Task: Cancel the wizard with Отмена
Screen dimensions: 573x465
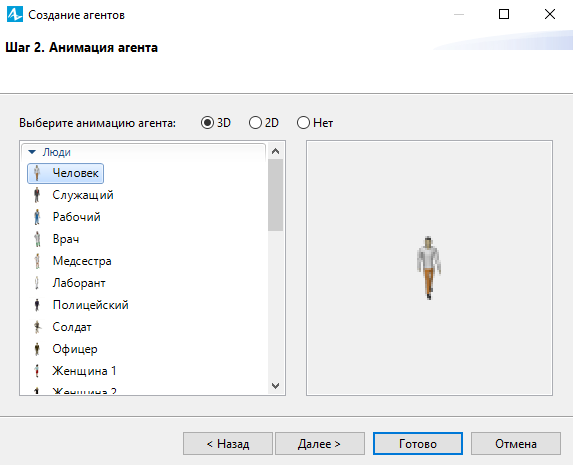Action: (516, 444)
